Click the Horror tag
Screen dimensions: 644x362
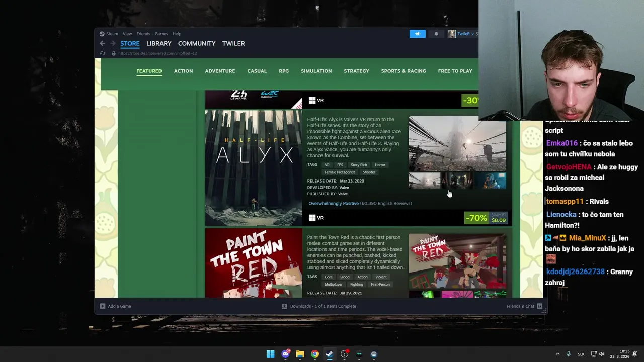pos(380,165)
